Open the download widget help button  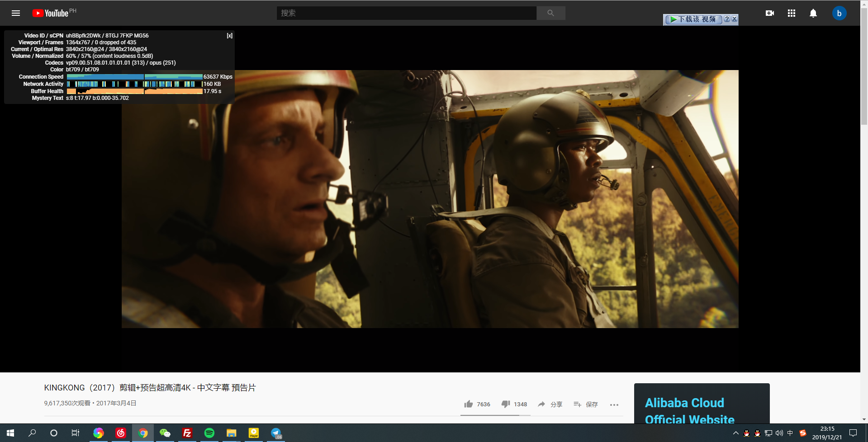pyautogui.click(x=727, y=19)
